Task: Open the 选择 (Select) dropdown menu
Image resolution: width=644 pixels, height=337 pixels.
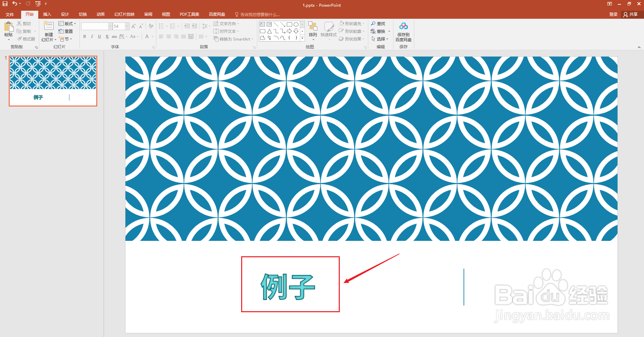Action: 380,39
